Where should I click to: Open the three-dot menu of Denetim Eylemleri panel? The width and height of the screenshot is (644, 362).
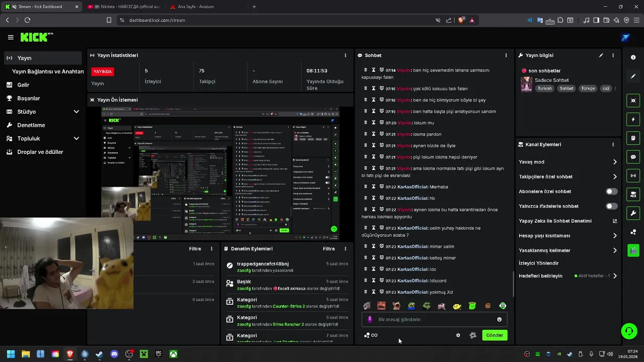(345, 249)
